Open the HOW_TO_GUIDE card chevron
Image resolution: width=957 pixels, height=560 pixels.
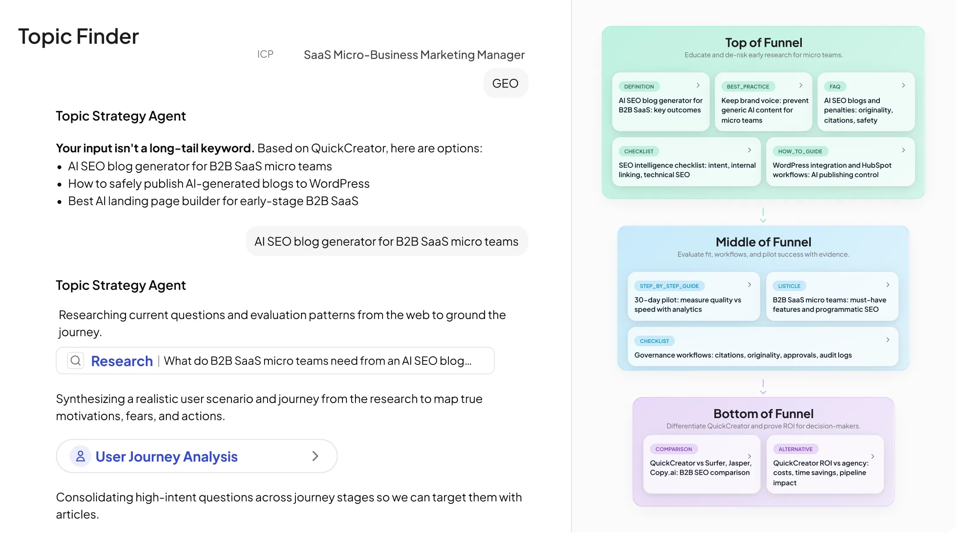[x=903, y=150]
